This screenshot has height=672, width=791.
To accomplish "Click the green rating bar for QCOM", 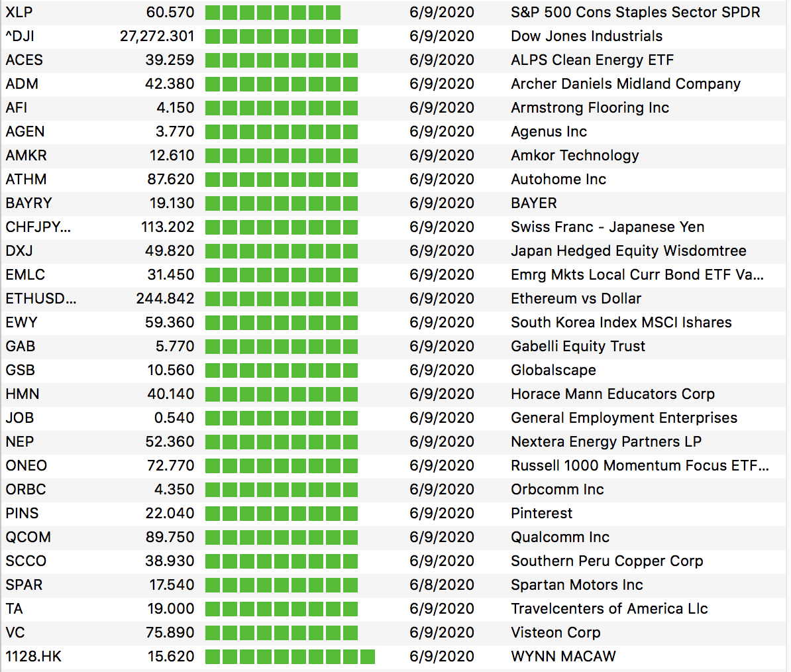I will [x=282, y=537].
